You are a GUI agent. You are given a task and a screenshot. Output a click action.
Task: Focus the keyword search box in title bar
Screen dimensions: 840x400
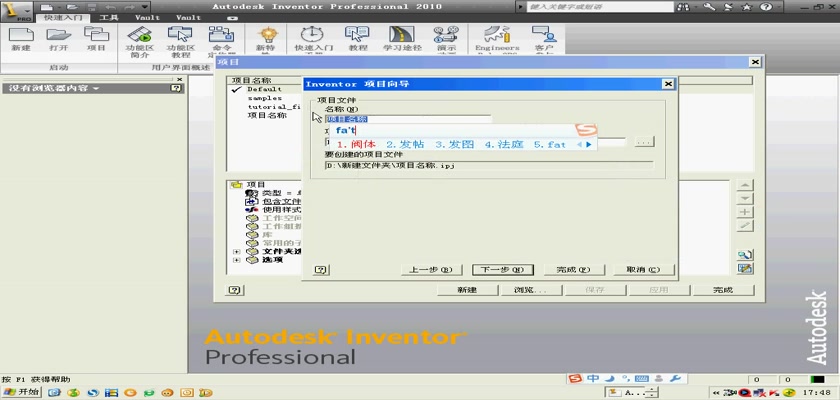(x=599, y=7)
